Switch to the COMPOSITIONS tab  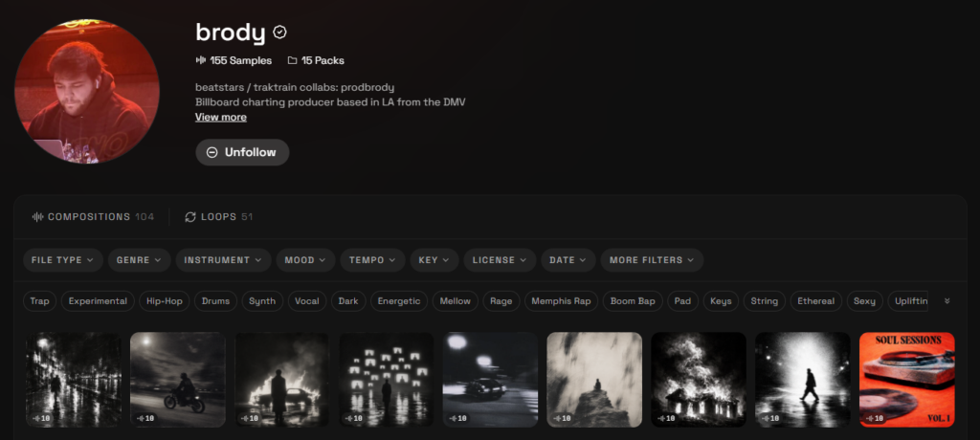coord(93,217)
